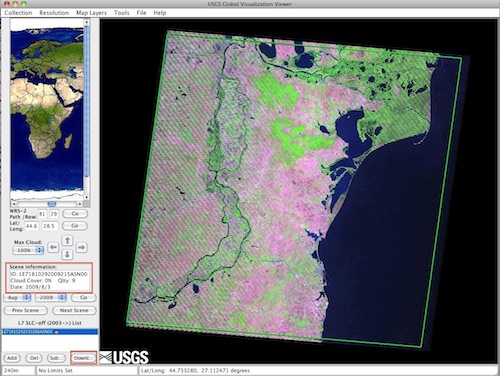Click the world map scroll-down arrow
Screen dimensions: 500x376
(x=86, y=197)
